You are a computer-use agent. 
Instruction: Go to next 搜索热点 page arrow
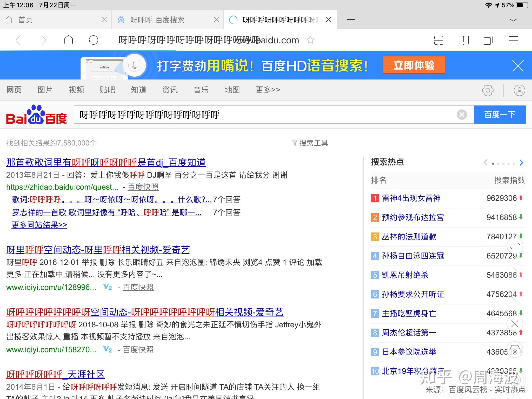(x=521, y=163)
